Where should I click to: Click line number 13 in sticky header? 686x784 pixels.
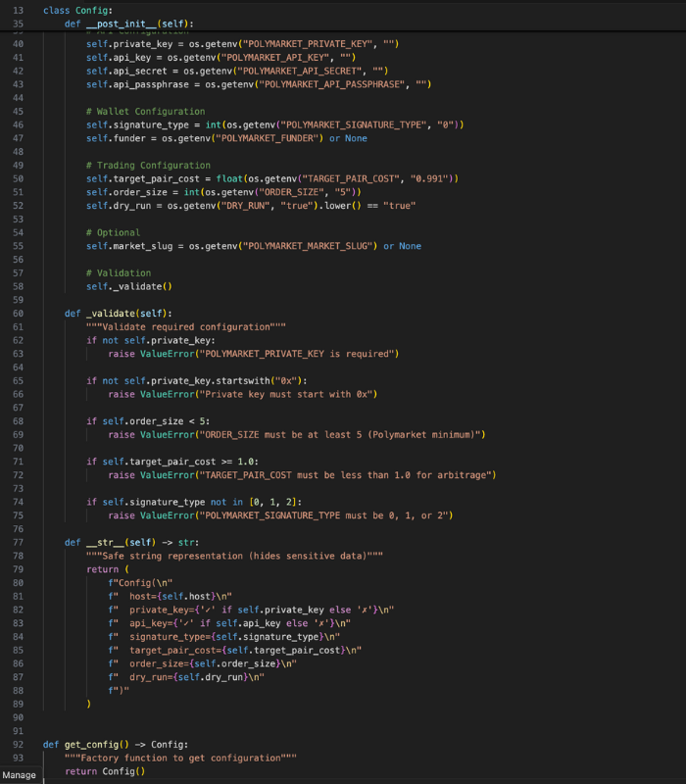click(x=18, y=11)
